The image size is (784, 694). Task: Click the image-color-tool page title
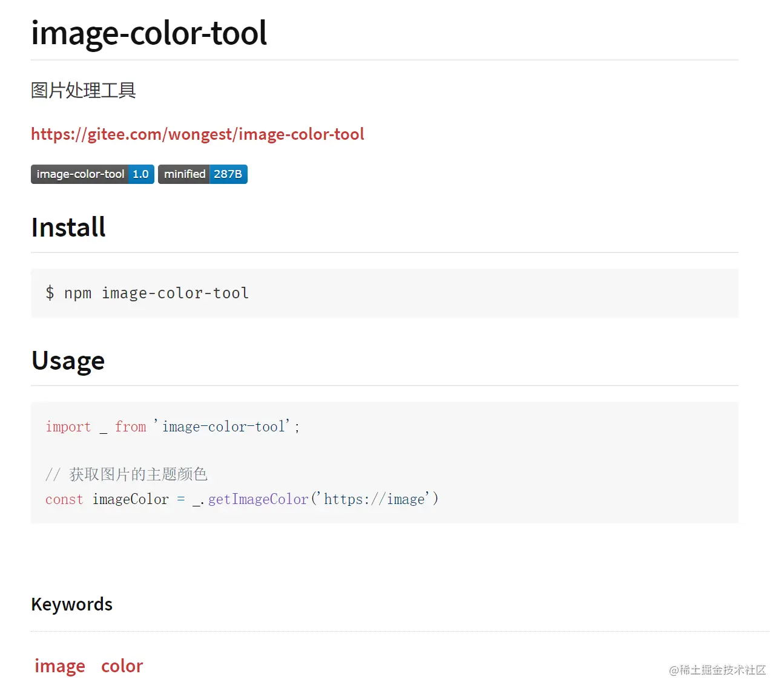(149, 33)
